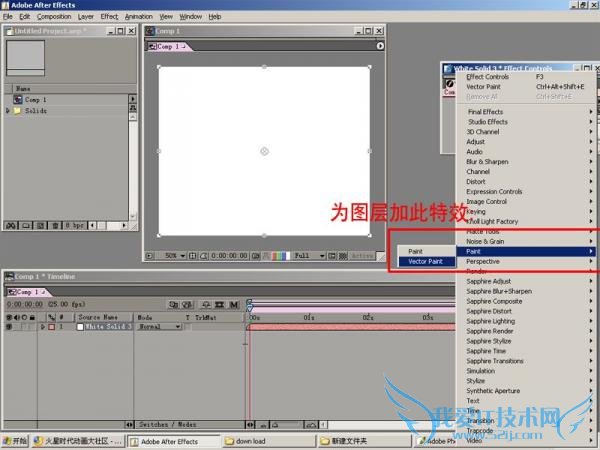Click the Comp 1 tab in Timeline window
This screenshot has width=600, height=450.
click(x=27, y=292)
